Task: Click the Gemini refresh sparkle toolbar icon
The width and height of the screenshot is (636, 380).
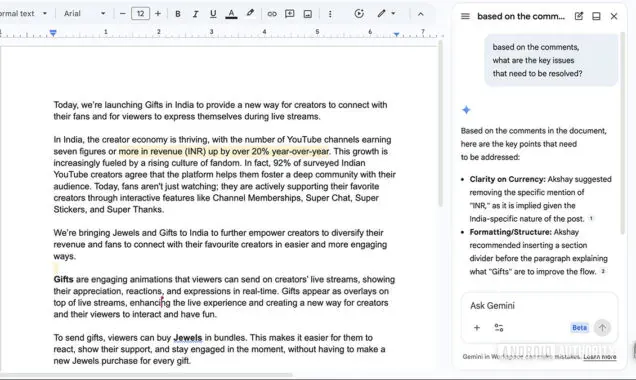Action: 359,13
